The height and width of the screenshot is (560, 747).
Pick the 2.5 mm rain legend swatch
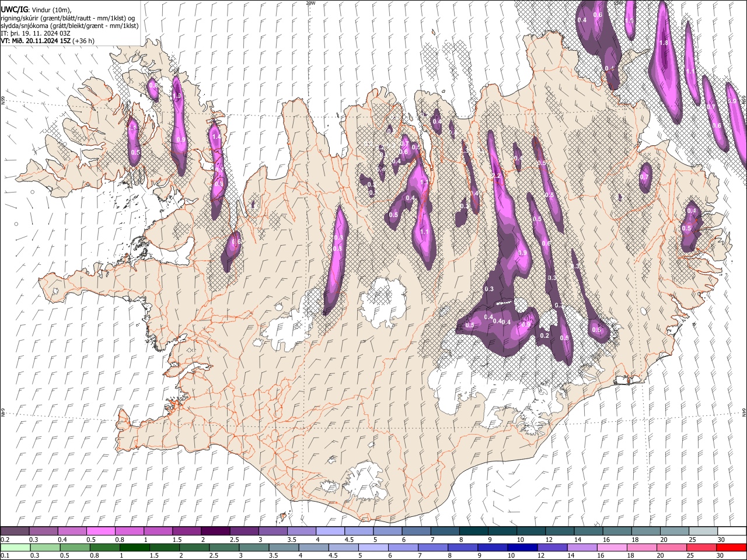coord(224,547)
